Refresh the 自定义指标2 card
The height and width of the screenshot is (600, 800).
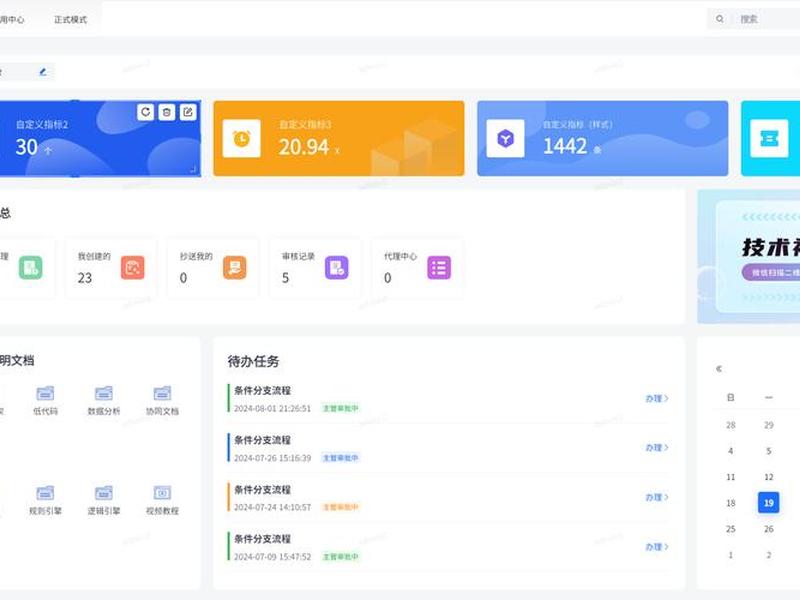point(145,112)
